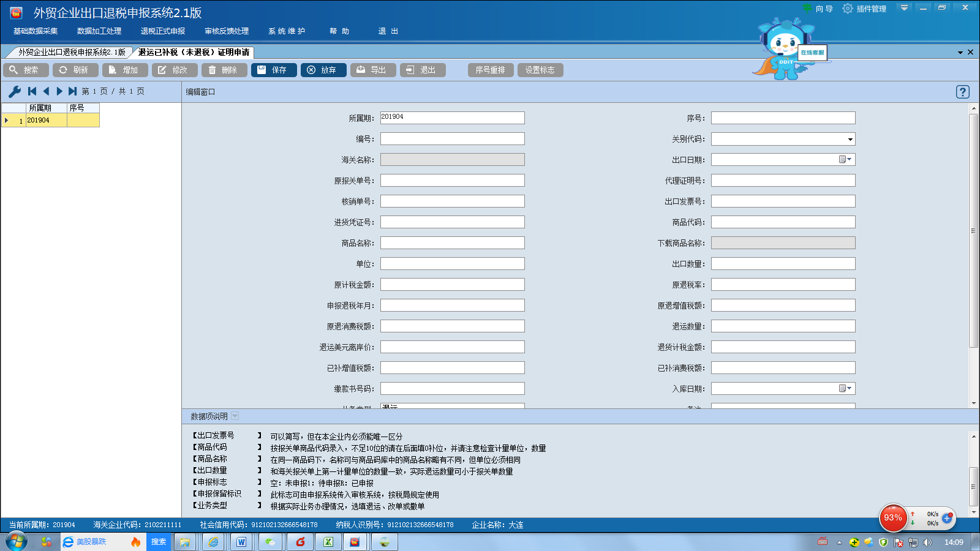Select the 201904 row in the list
The height and width of the screenshot is (551, 980).
(x=46, y=121)
